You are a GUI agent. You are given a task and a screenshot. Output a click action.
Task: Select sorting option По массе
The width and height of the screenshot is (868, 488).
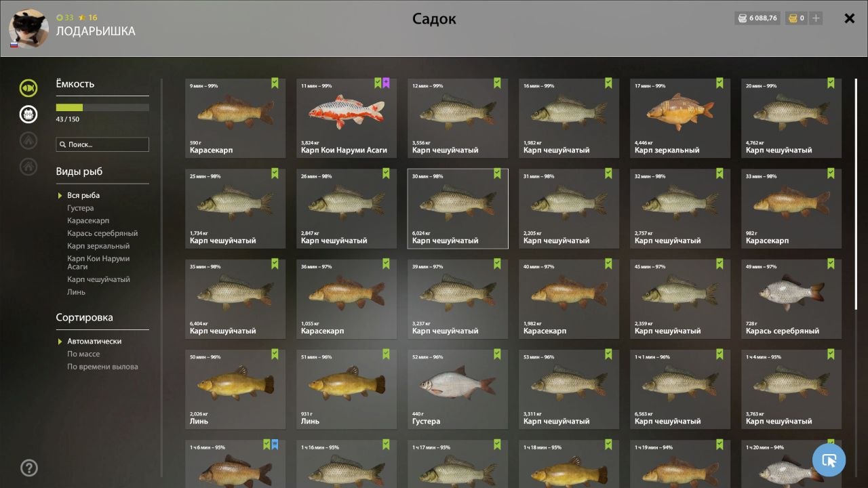tap(83, 354)
